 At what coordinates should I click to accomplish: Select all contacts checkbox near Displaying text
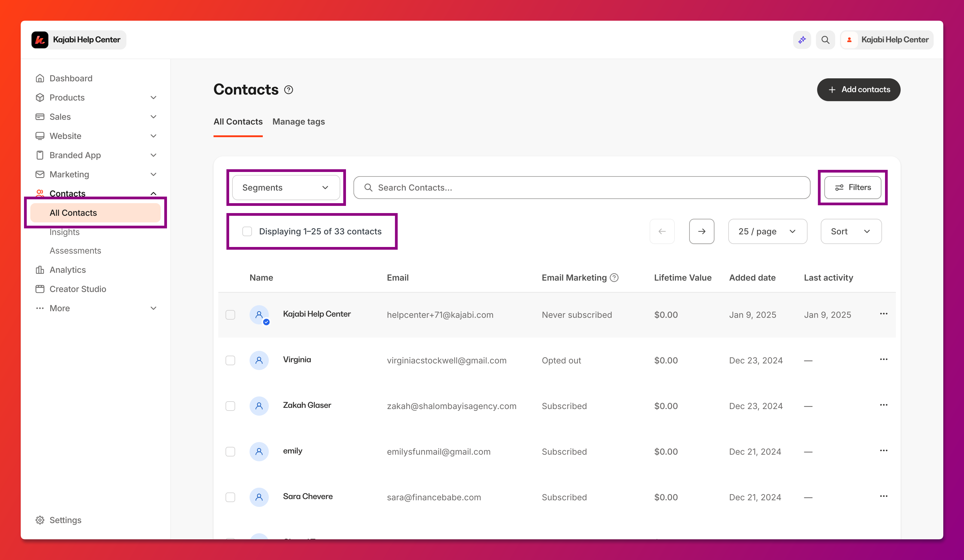pos(247,231)
